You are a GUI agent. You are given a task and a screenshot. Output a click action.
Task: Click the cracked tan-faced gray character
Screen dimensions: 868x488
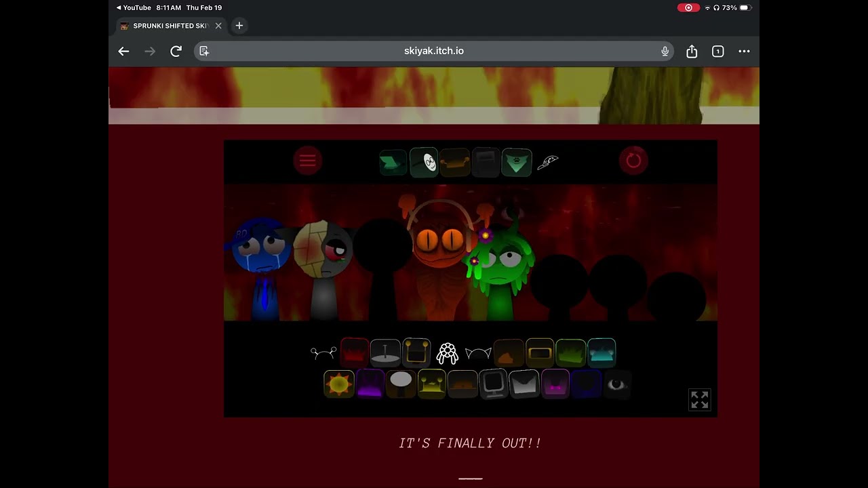pos(323,268)
